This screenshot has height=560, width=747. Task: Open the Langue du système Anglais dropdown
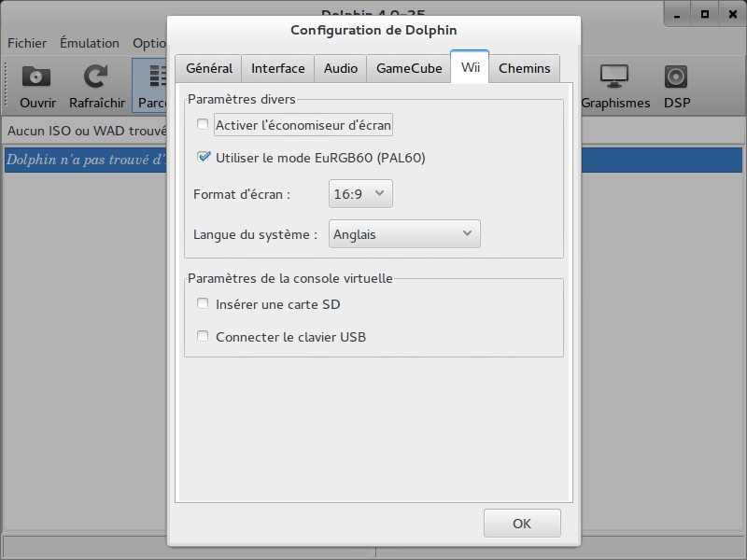[x=404, y=234]
